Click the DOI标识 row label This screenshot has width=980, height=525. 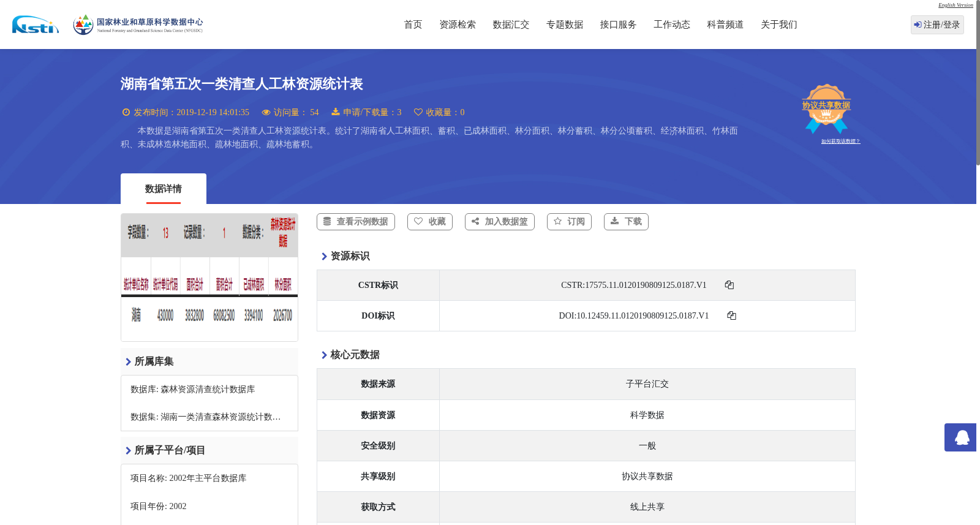378,315
